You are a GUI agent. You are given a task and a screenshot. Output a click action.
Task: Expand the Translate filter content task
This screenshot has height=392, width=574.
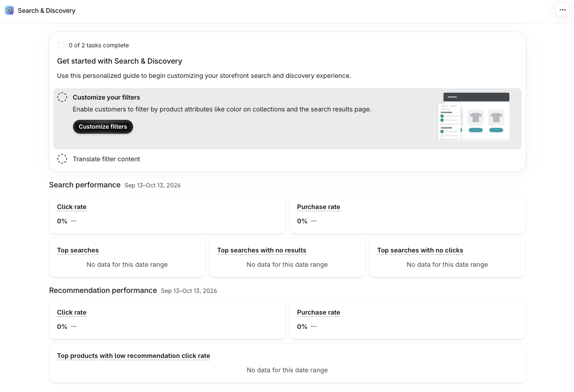point(106,159)
